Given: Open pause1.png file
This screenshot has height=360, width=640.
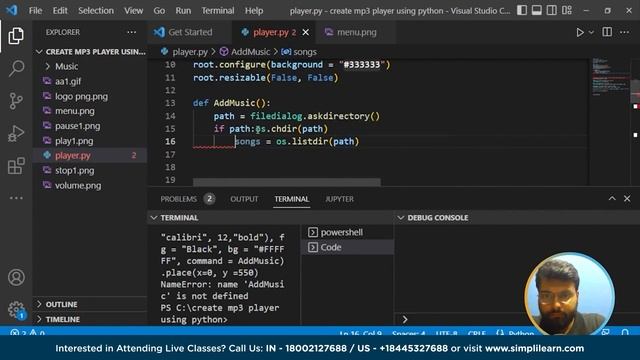Looking at the screenshot, I should [90, 126].
